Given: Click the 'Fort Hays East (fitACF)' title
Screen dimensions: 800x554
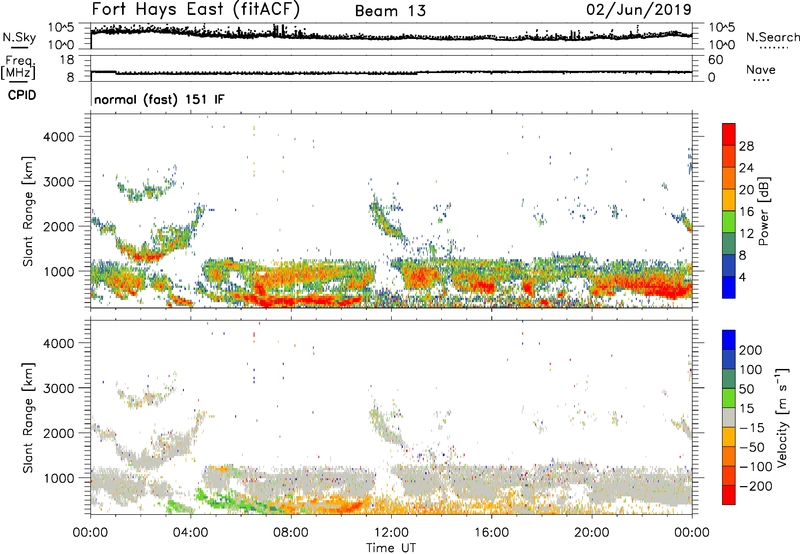Looking at the screenshot, I should click(196, 10).
